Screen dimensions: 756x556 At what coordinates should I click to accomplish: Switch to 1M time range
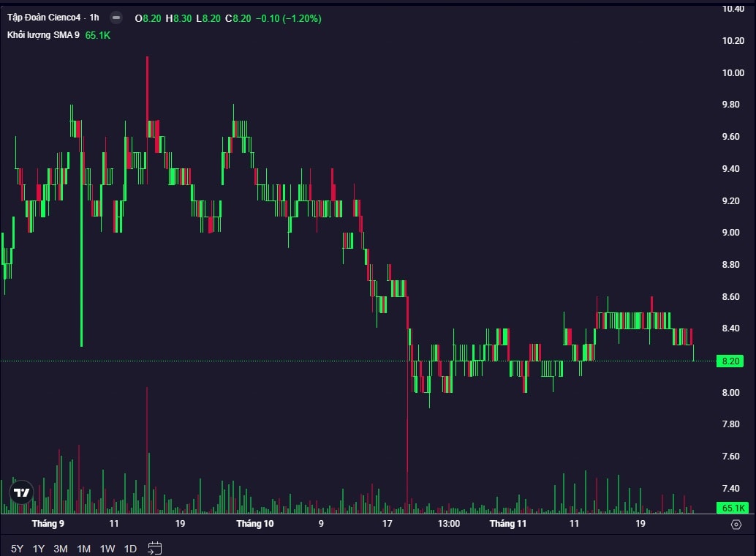(x=83, y=549)
